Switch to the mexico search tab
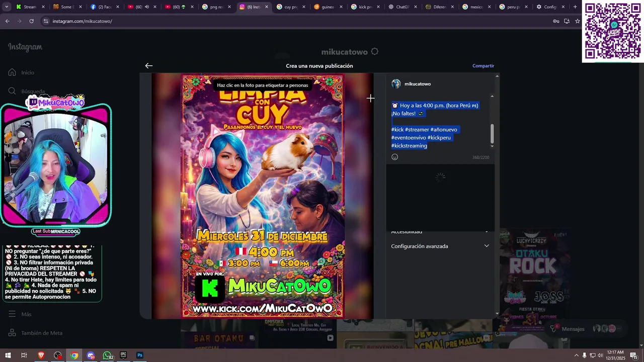This screenshot has height=362, width=644. tap(476, 7)
